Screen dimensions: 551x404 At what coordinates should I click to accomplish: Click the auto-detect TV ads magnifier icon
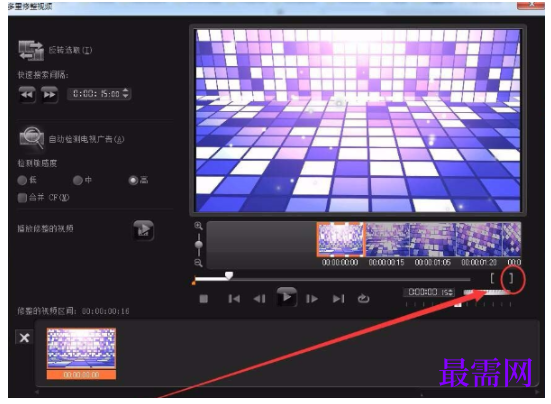32,138
